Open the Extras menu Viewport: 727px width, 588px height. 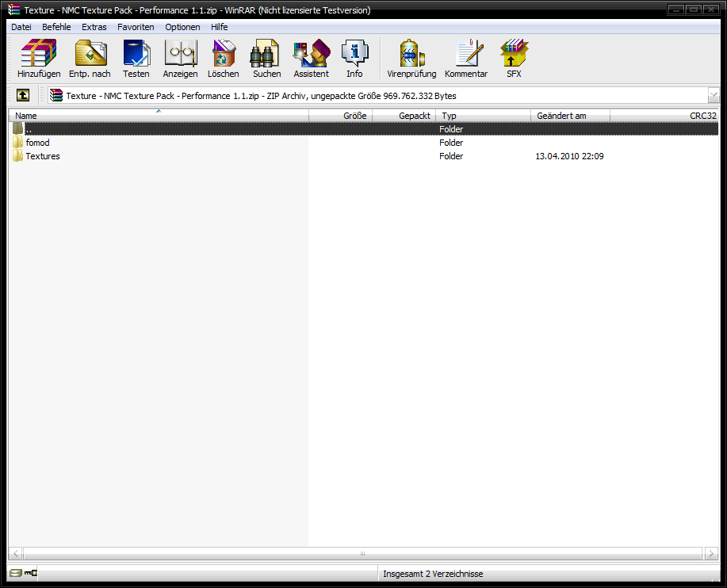(94, 27)
